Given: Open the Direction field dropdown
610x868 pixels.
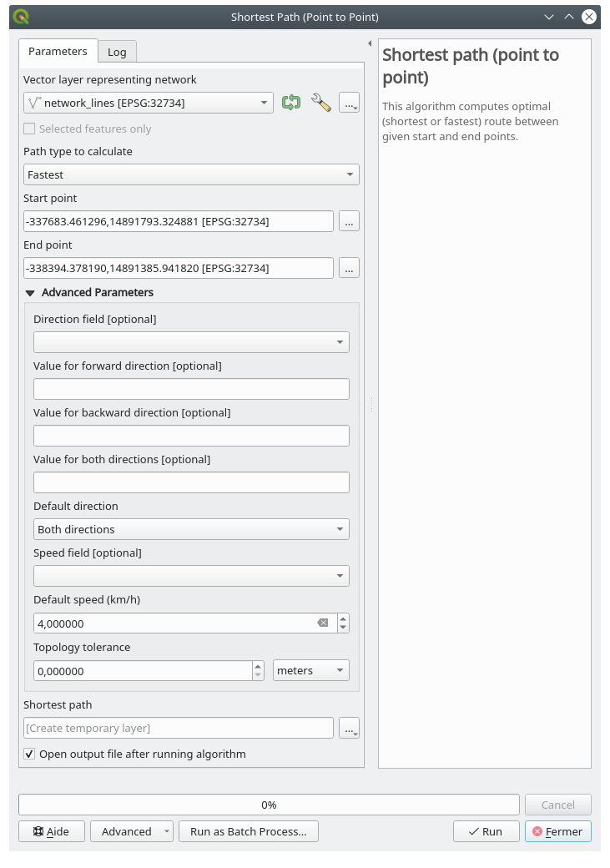Looking at the screenshot, I should click(191, 342).
